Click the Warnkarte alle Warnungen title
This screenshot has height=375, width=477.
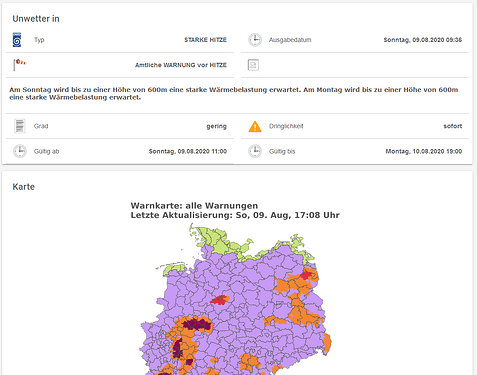point(194,206)
